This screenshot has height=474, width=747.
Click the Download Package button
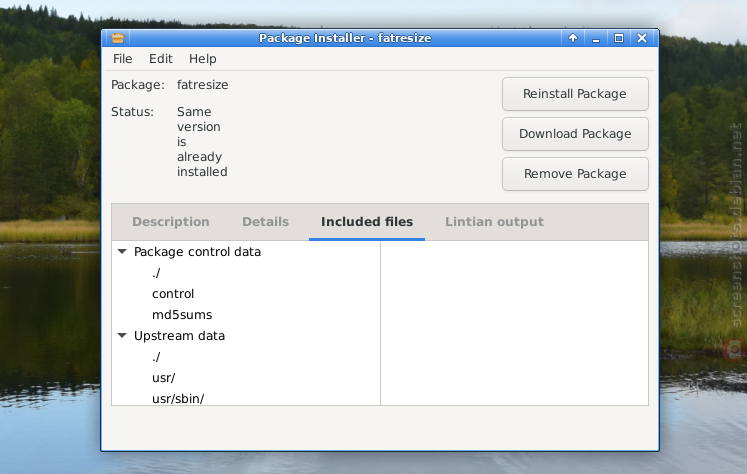coord(575,134)
